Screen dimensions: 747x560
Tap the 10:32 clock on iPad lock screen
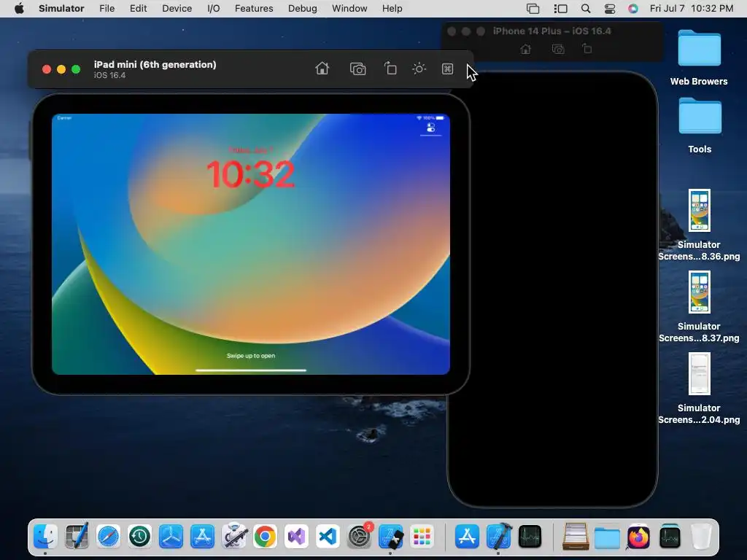[x=251, y=174]
